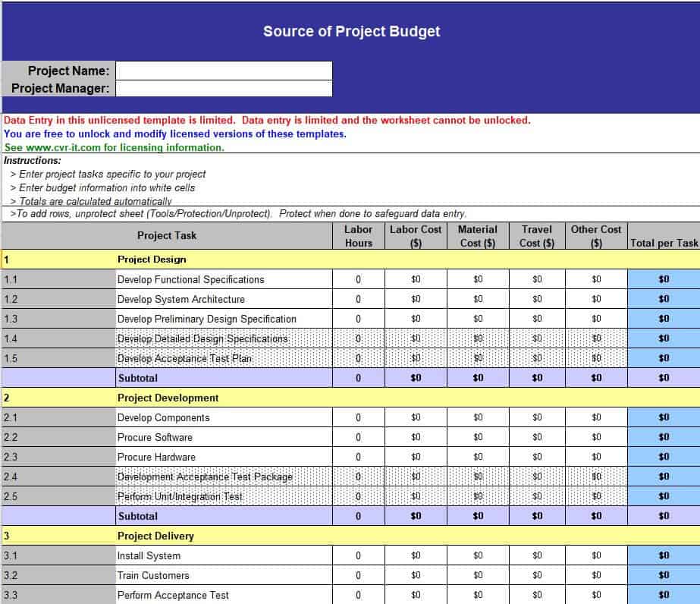Click the Project Manager input field
The width and height of the screenshot is (700, 604).
pos(224,88)
